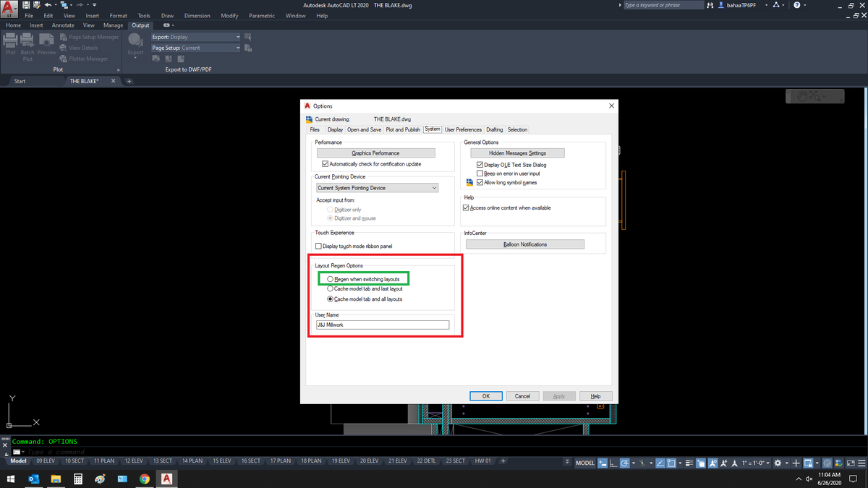Click the workspace switching gear icon
Screen dimensions: 868x488
click(x=778, y=463)
